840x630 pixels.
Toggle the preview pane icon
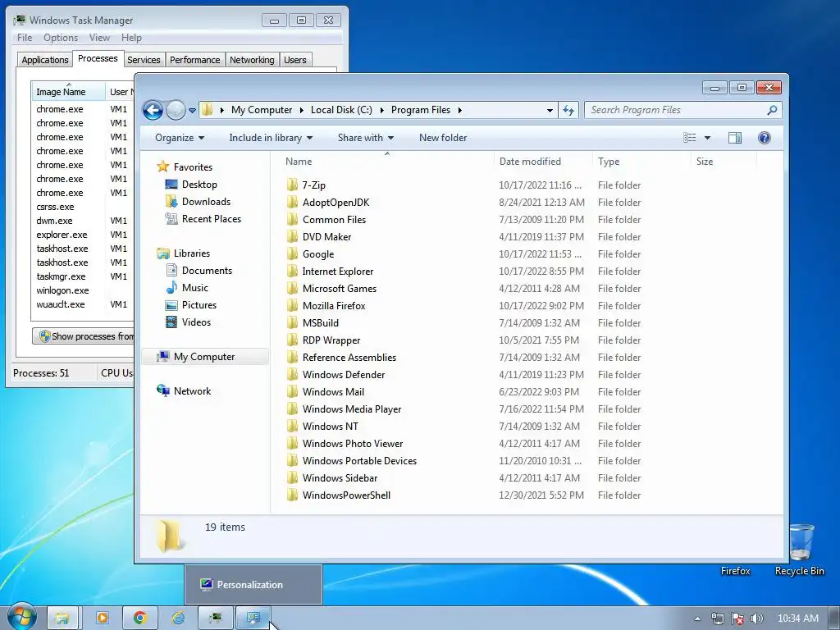click(x=735, y=138)
